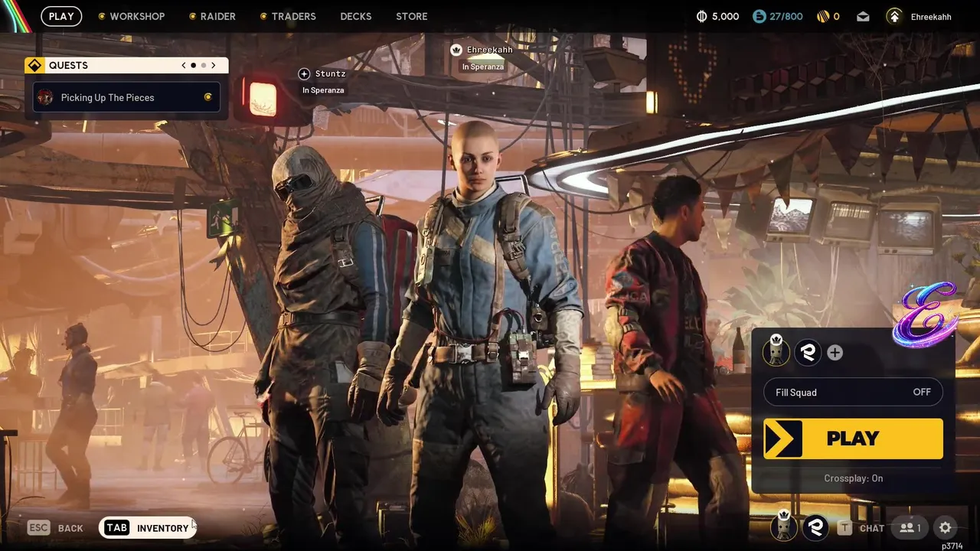Open the settings gear icon
Image resolution: width=980 pixels, height=551 pixels.
coord(946,527)
